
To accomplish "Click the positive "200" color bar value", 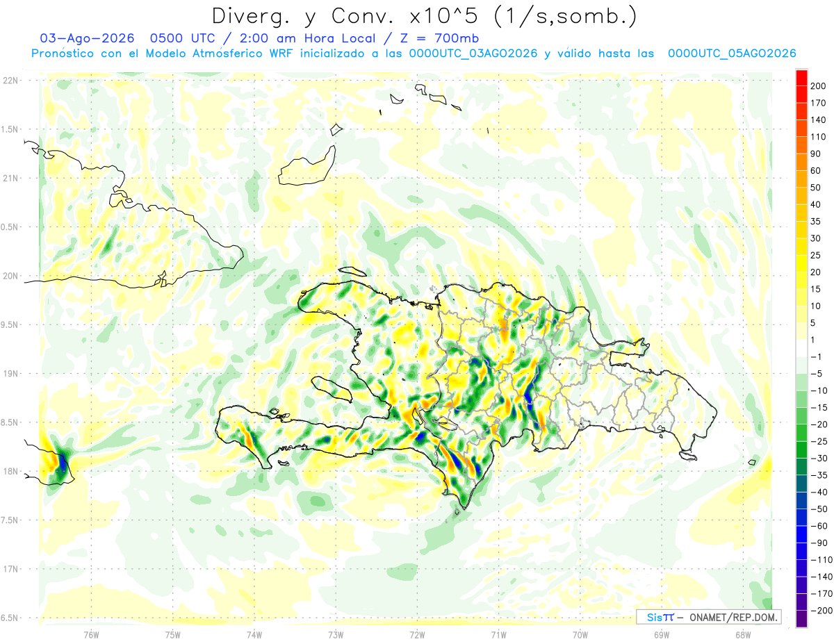I will click(818, 86).
